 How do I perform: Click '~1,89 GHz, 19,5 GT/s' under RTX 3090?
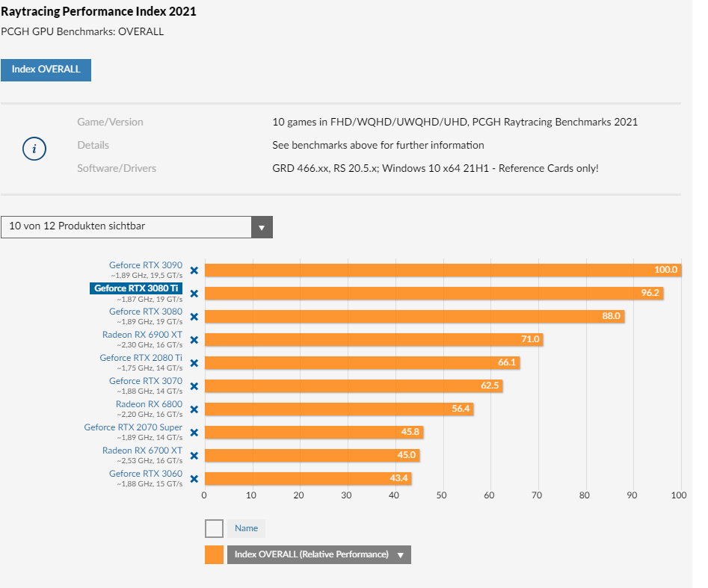[x=147, y=275]
